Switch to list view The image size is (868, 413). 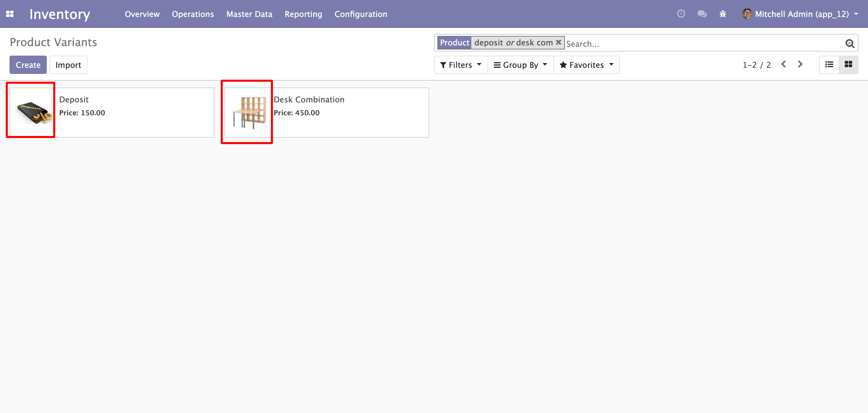[829, 64]
